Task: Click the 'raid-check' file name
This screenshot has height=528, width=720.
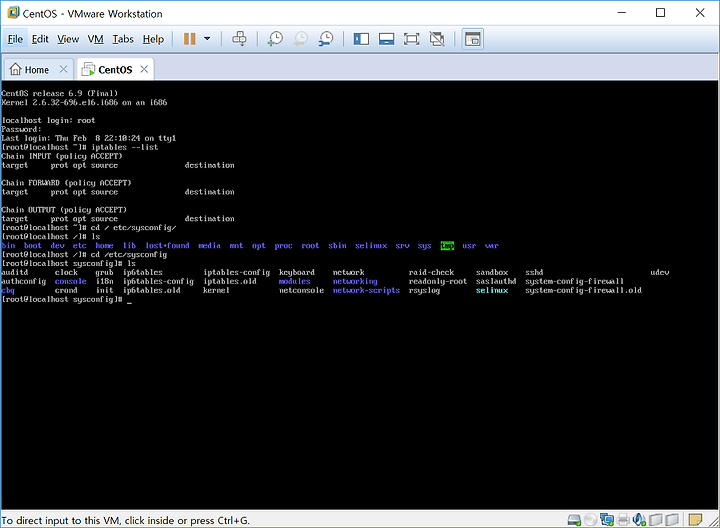Action: (431, 273)
